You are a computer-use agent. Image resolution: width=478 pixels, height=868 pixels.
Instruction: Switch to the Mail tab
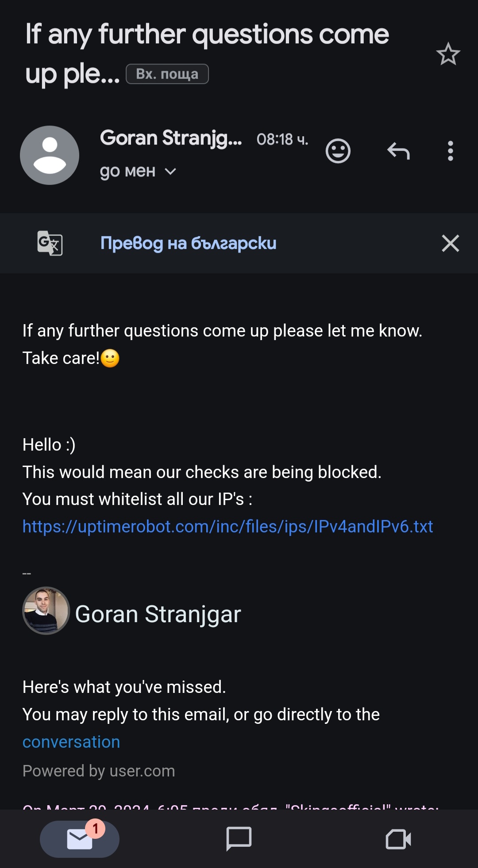point(80,839)
